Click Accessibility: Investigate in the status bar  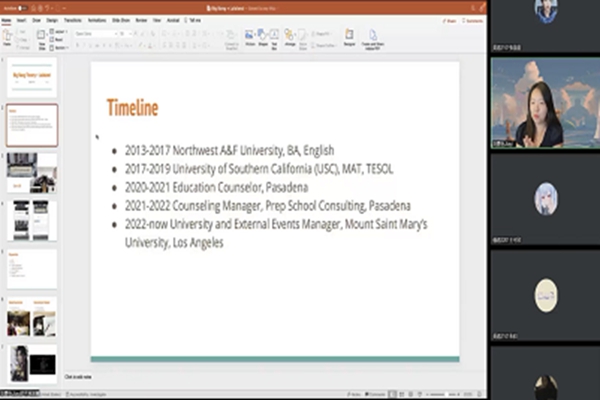click(86, 394)
